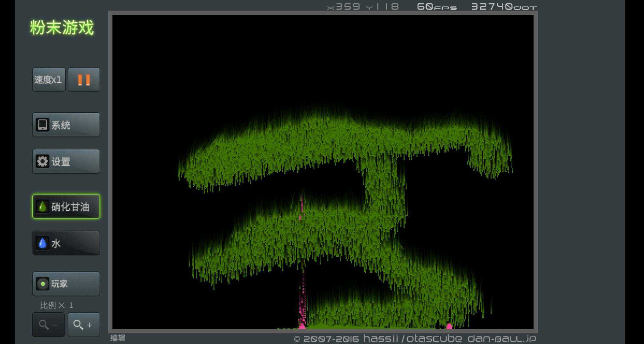644x344 pixels.
Task: Open the hassii/otascube dan-ball.jp copyright link
Action: [x=415, y=339]
